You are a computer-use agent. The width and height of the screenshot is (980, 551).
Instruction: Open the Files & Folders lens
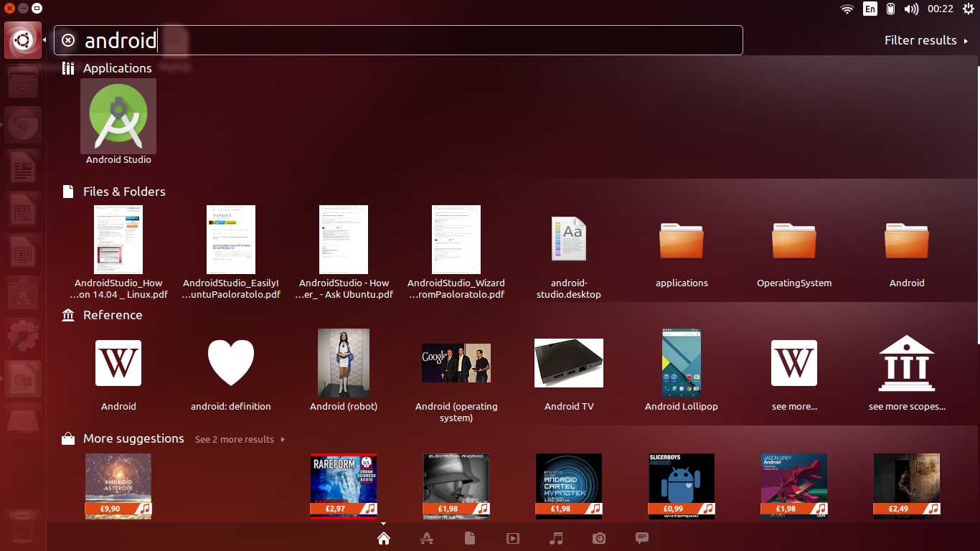coord(470,538)
